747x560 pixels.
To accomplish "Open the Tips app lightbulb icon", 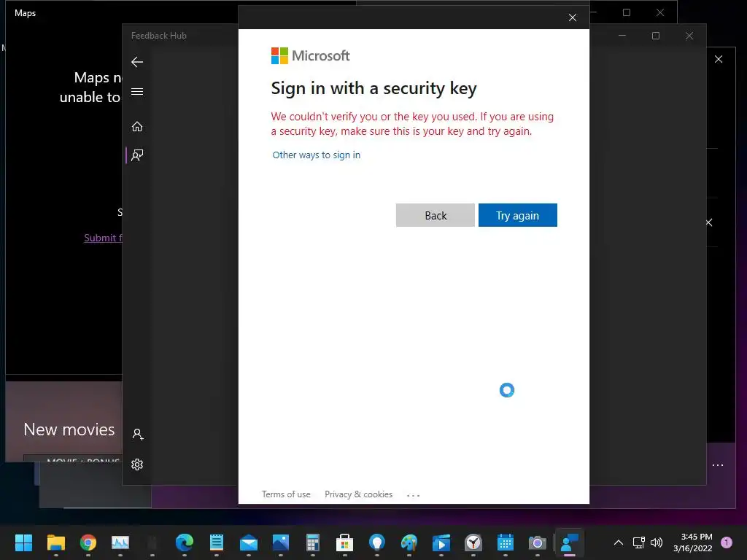I will [x=377, y=542].
